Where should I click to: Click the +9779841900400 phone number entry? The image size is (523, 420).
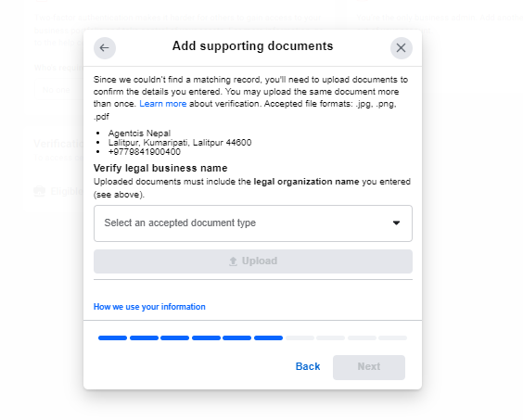[145, 152]
